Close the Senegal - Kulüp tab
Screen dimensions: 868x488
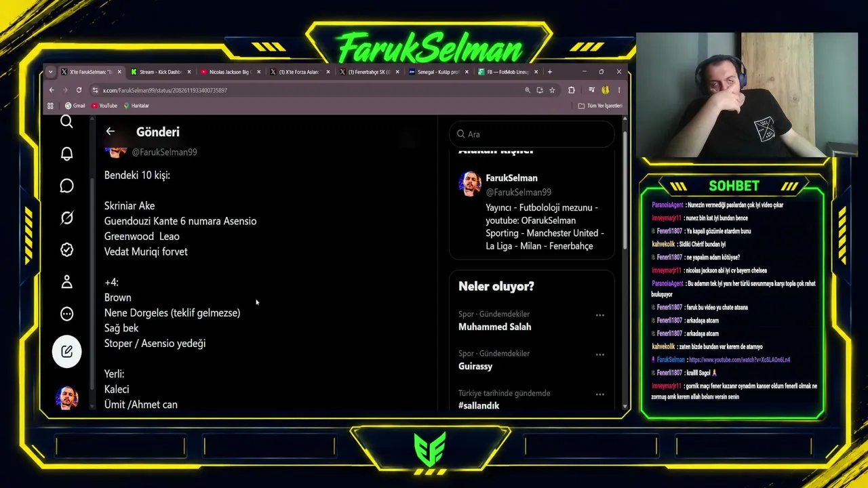467,72
